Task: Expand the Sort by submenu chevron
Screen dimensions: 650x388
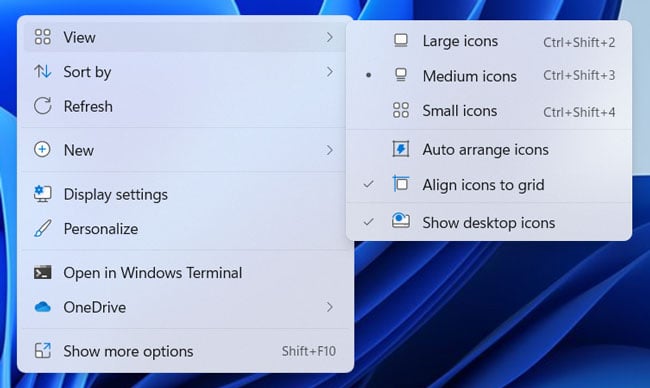Action: (x=330, y=72)
